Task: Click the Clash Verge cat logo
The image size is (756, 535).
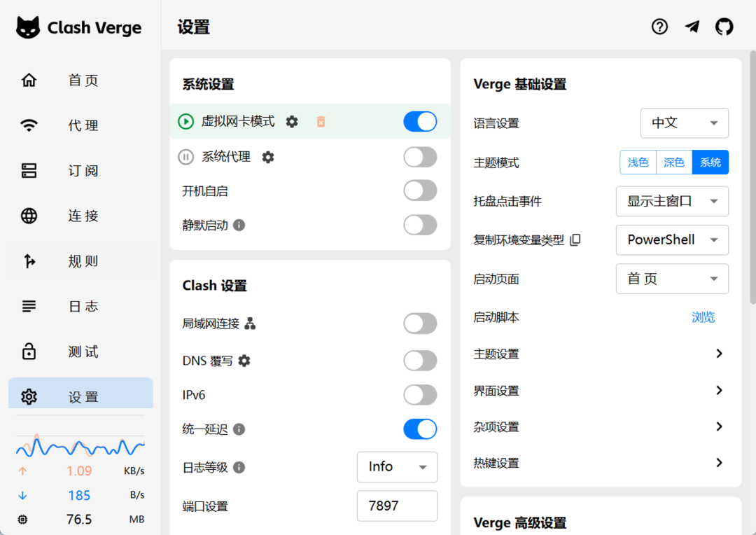Action: click(x=27, y=27)
